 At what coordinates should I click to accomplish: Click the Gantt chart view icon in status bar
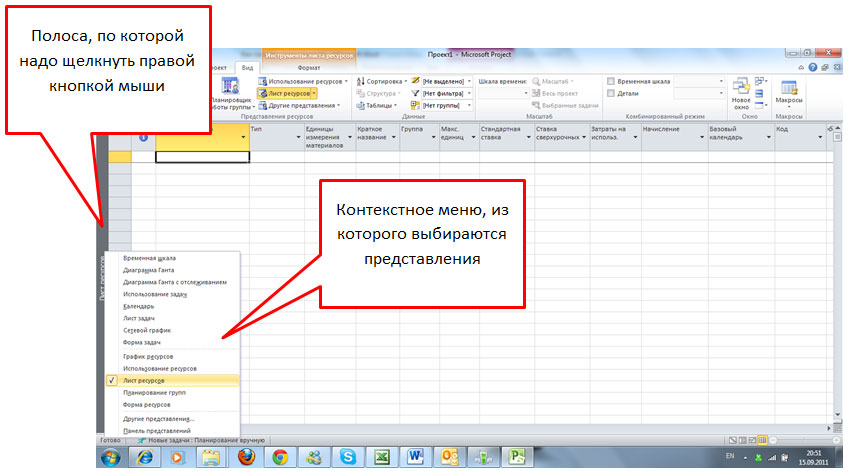click(x=733, y=440)
